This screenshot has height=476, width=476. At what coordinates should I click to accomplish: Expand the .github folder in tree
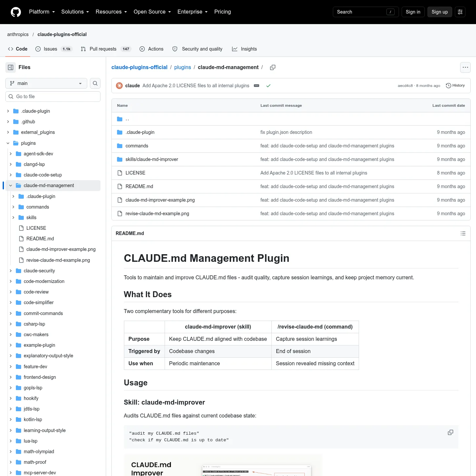click(8, 122)
